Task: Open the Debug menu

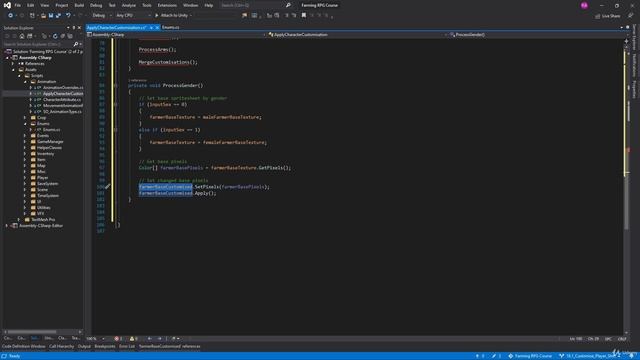Action: [x=96, y=5]
